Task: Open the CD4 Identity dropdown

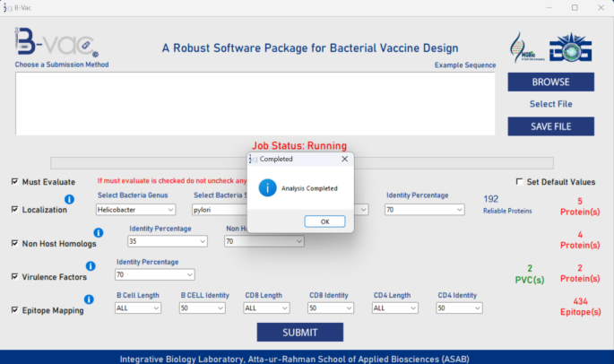Action: [459, 308]
